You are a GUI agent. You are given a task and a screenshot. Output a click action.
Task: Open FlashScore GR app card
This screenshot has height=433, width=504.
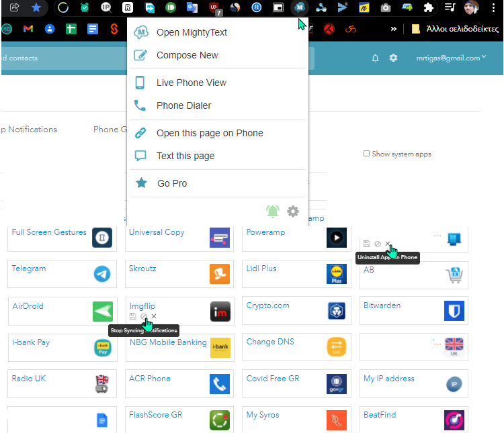179,420
